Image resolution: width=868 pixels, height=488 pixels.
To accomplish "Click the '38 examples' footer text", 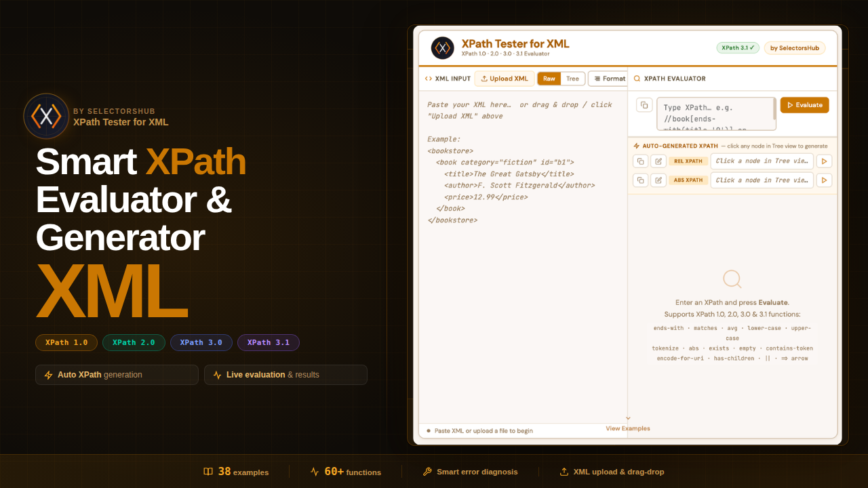I will pos(243,472).
